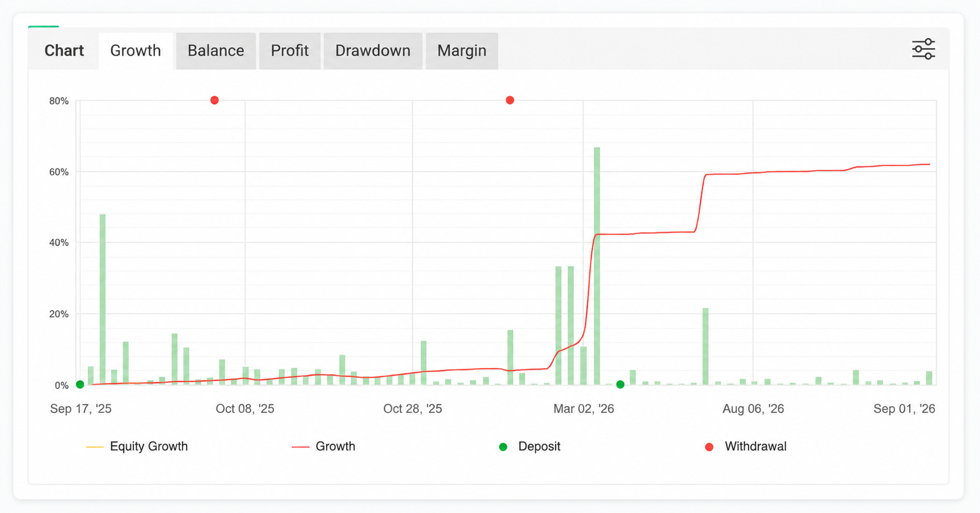Click the 'Aug 06, '26' axis label
The height and width of the screenshot is (513, 980).
753,409
